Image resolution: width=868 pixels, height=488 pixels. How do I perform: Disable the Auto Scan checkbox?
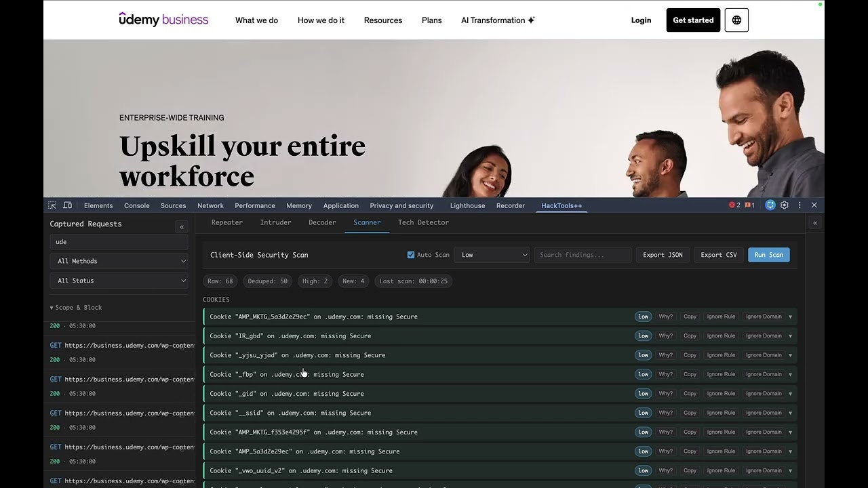[411, 254]
